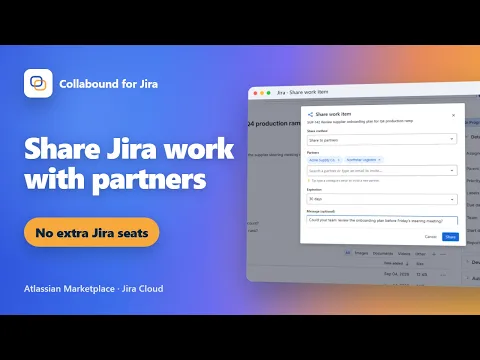Open the Share method dropdown

[382, 140]
